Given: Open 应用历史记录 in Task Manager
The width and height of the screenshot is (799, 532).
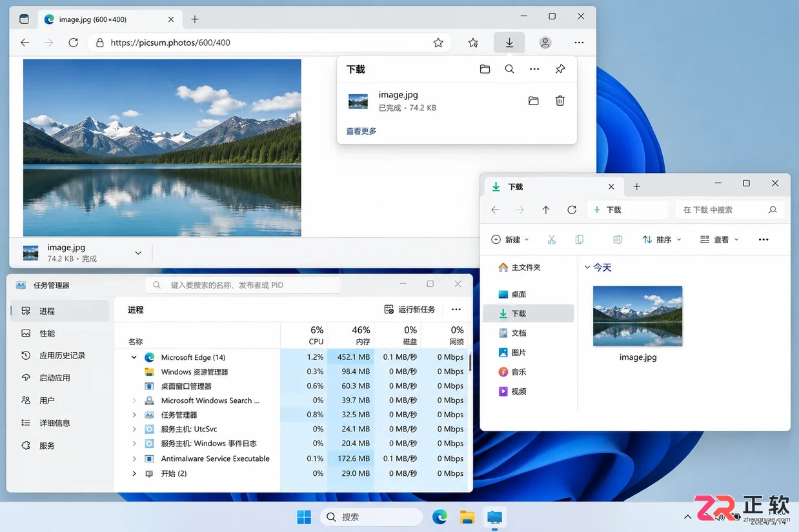Looking at the screenshot, I should (60, 355).
